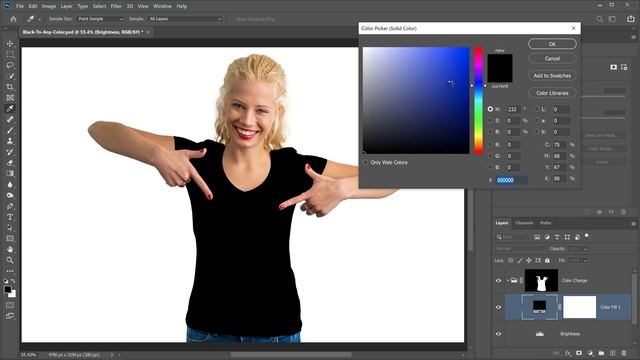The width and height of the screenshot is (640, 360).
Task: Click Cancel in the Color Picker
Action: click(x=552, y=59)
